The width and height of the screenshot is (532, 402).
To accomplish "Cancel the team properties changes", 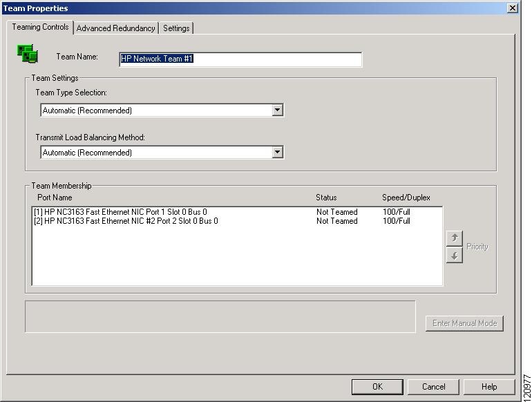I will [x=433, y=387].
